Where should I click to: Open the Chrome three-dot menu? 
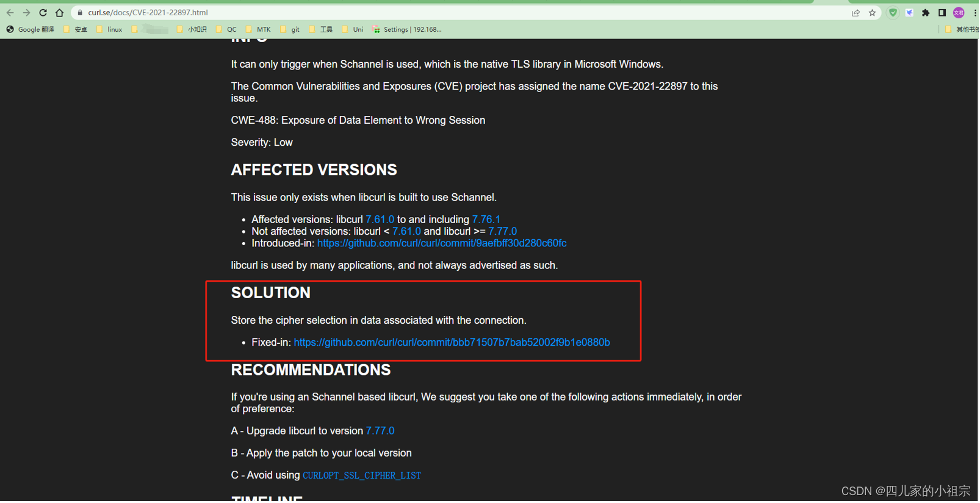tap(975, 12)
